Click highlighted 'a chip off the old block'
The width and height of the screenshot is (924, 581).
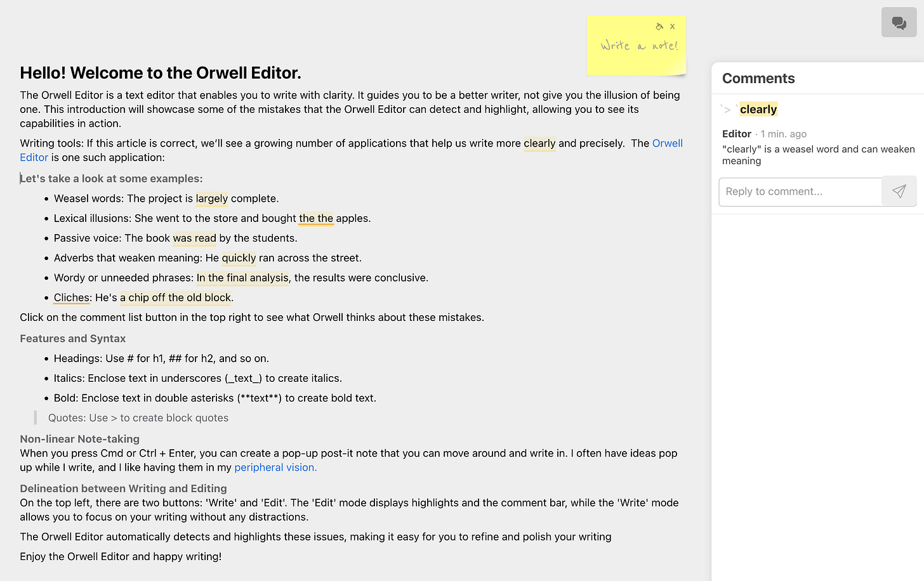pos(175,297)
